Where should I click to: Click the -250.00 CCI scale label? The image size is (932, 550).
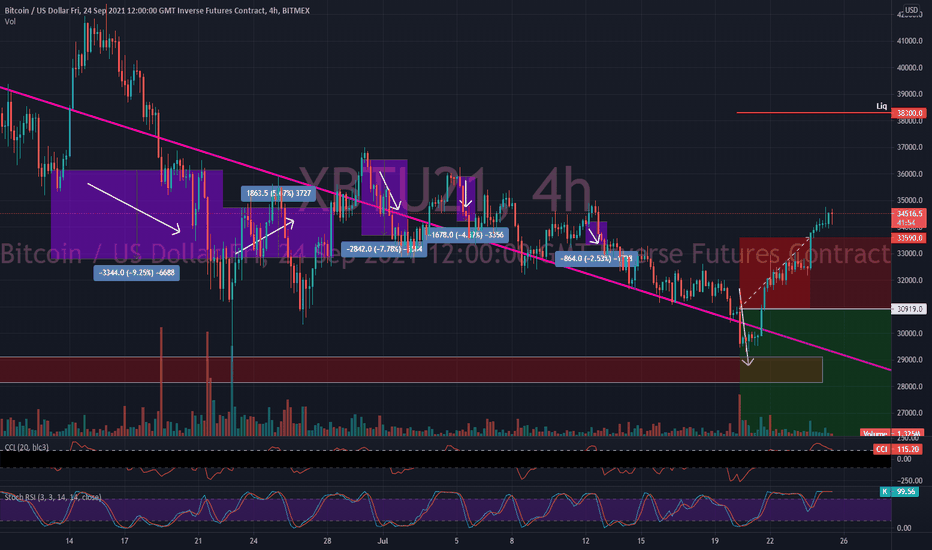coord(908,480)
